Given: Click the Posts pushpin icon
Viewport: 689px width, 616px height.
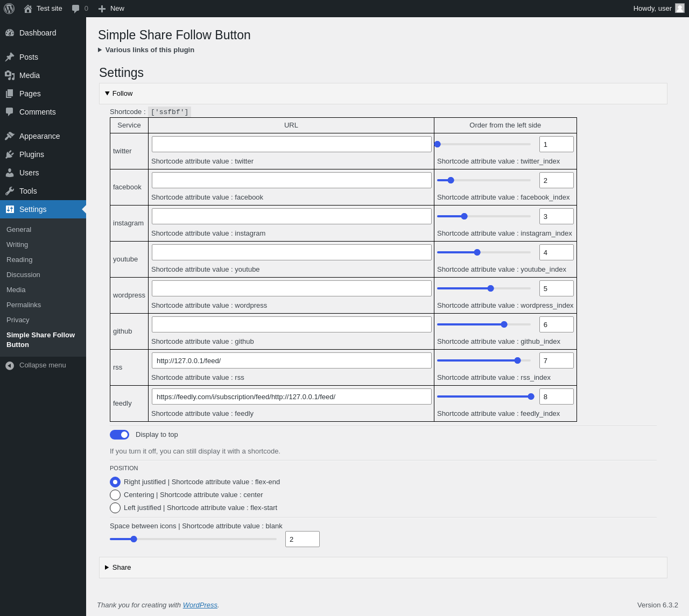Looking at the screenshot, I should tap(10, 57).
